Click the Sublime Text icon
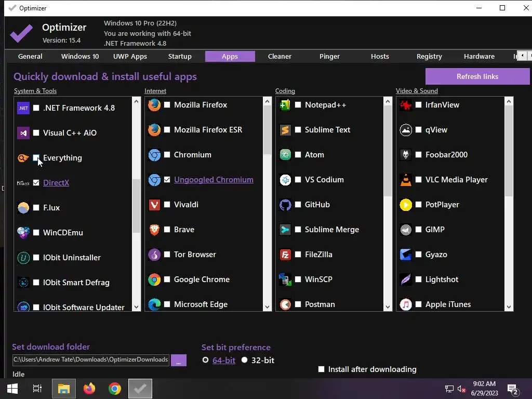This screenshot has width=532, height=399. 285,130
